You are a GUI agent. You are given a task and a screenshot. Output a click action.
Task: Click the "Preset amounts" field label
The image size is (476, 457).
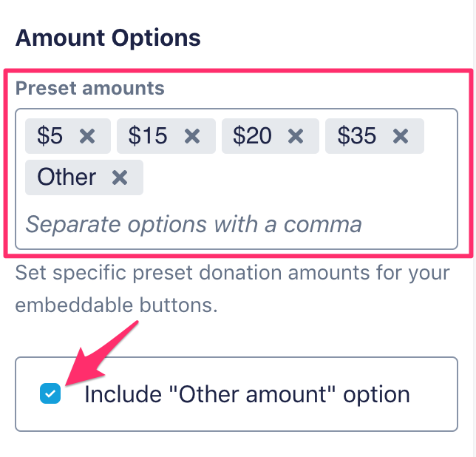(90, 89)
